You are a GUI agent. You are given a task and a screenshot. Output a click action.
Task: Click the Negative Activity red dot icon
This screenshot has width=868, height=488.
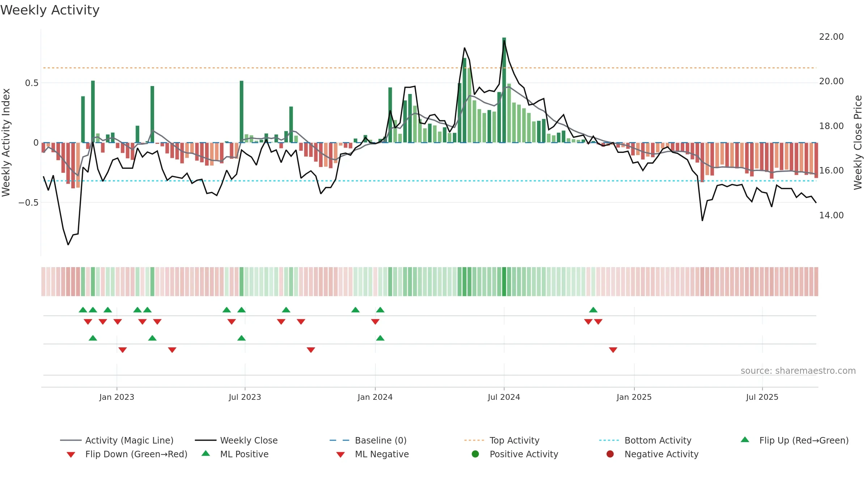coord(610,454)
